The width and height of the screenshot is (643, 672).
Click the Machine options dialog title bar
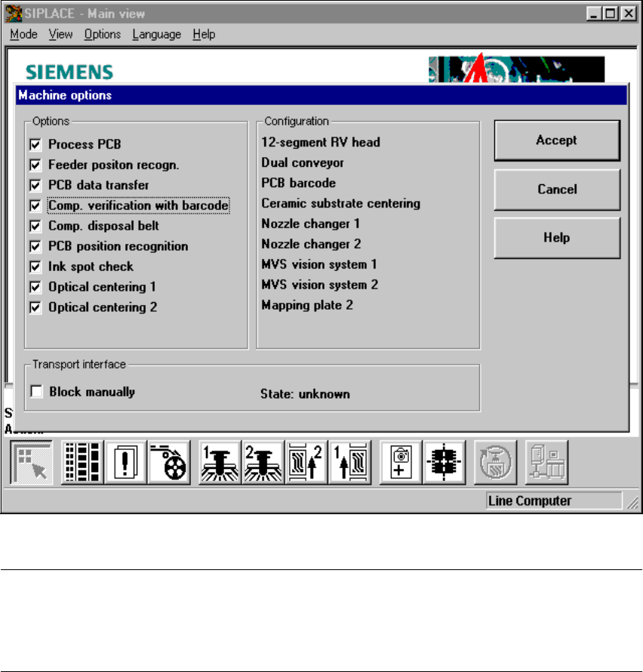coord(321,95)
